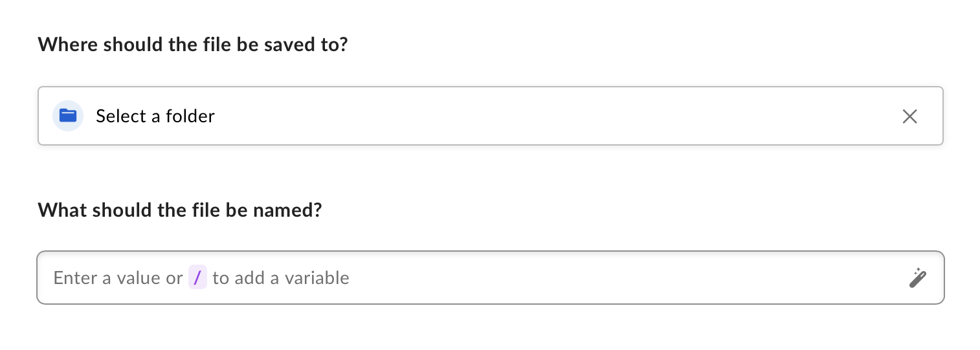Select the wand button at the name field's end
Viewport: 980px width, 350px height.
coord(917,278)
